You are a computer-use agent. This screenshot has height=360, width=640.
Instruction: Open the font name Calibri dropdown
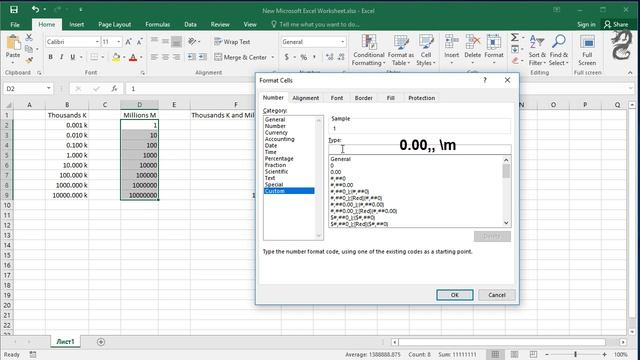pyautogui.click(x=97, y=42)
